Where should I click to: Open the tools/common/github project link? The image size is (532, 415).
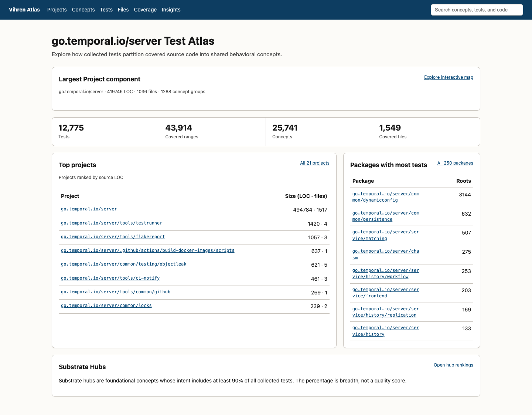click(x=116, y=292)
